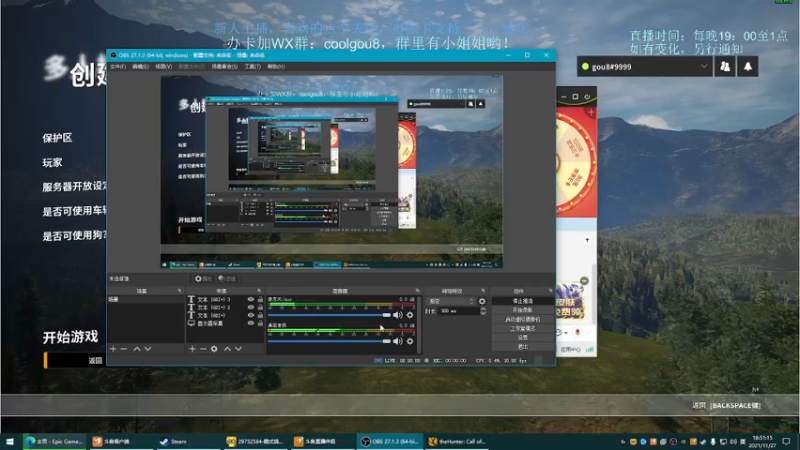This screenshot has width=800, height=450.
Task: Open 编辑(E) menu in OBS
Action: click(x=140, y=66)
